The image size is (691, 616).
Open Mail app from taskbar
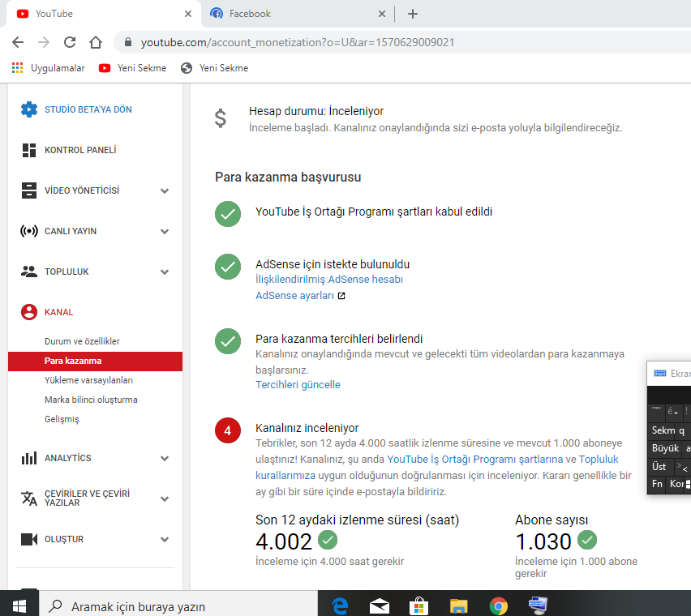(x=380, y=606)
